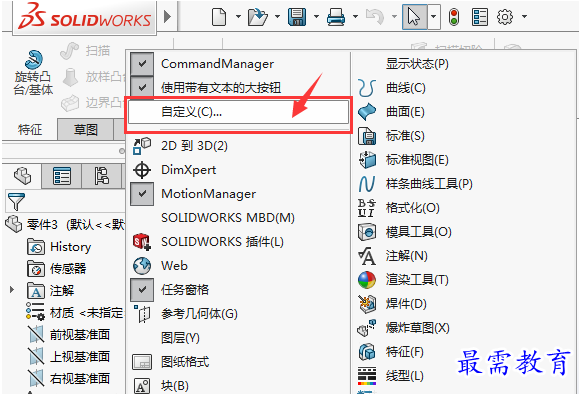Select the Formatting (格式化(O)) toolbar entry

coord(412,208)
